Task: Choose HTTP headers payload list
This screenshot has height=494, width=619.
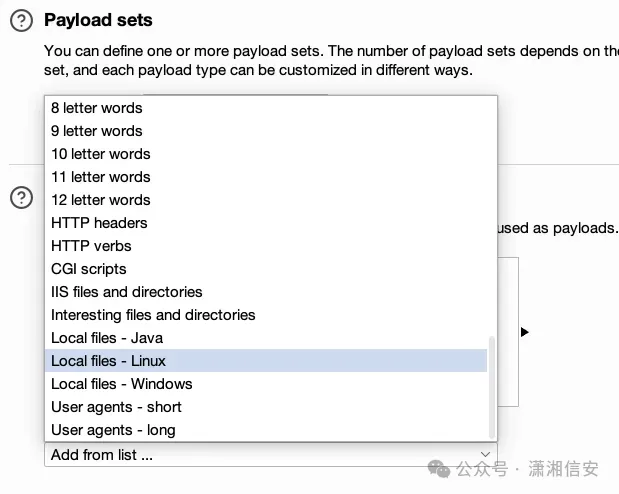Action: (99, 223)
